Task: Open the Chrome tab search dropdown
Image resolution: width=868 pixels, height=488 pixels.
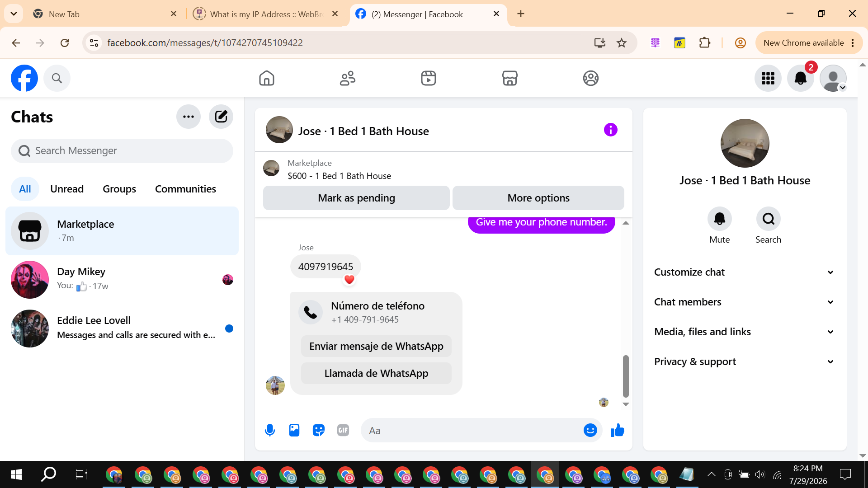Action: [x=14, y=14]
